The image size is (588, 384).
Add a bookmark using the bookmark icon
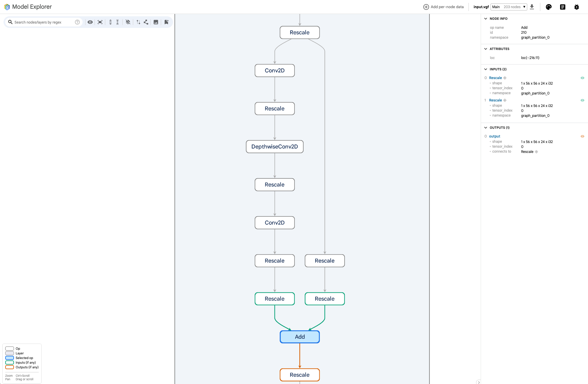(x=166, y=22)
